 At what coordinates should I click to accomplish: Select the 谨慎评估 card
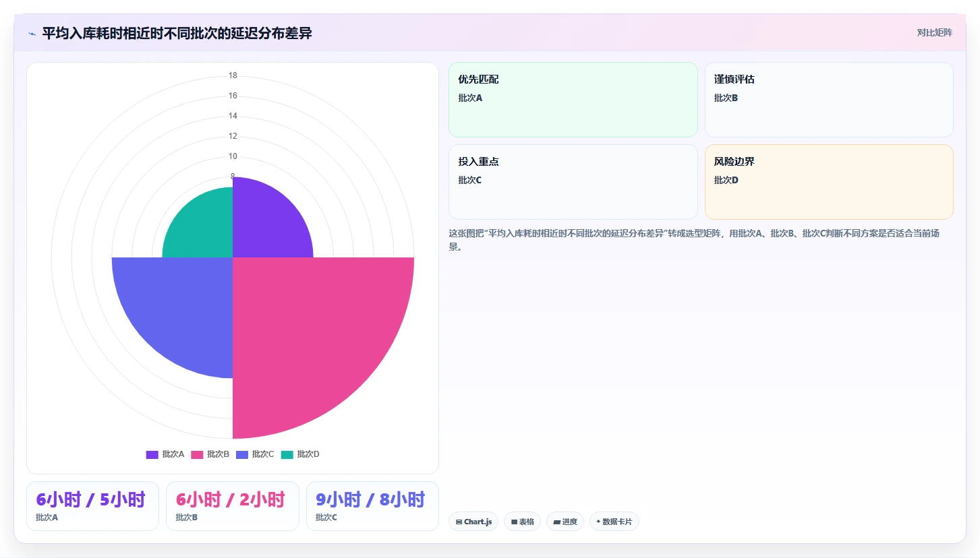click(829, 100)
